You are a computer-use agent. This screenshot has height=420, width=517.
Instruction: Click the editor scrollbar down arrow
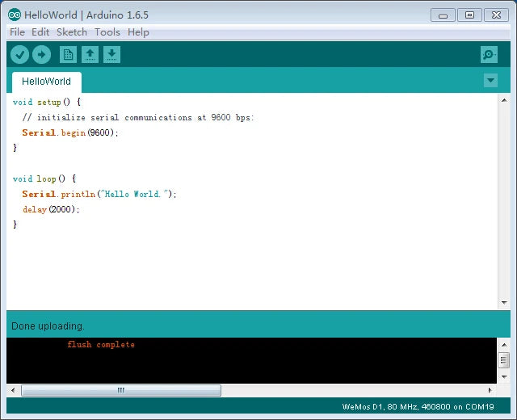pyautogui.click(x=504, y=302)
